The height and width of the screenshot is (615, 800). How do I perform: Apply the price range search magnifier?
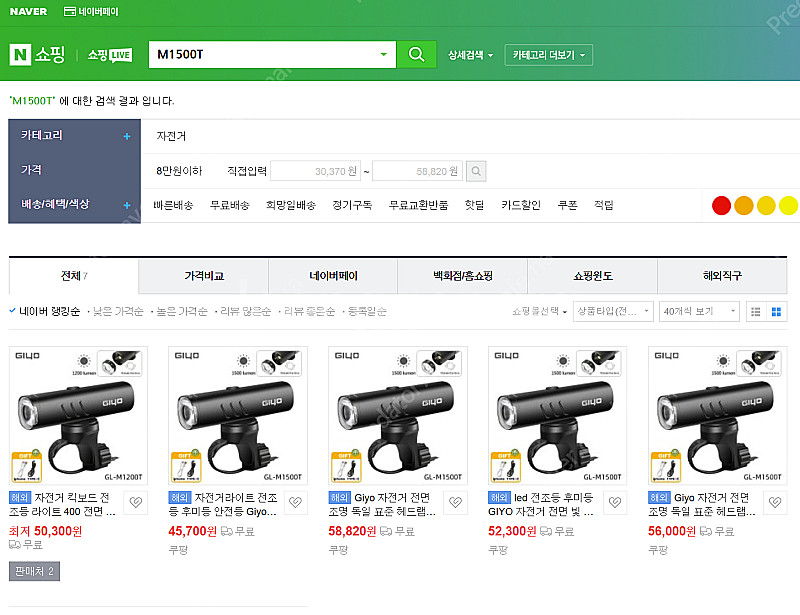click(476, 171)
